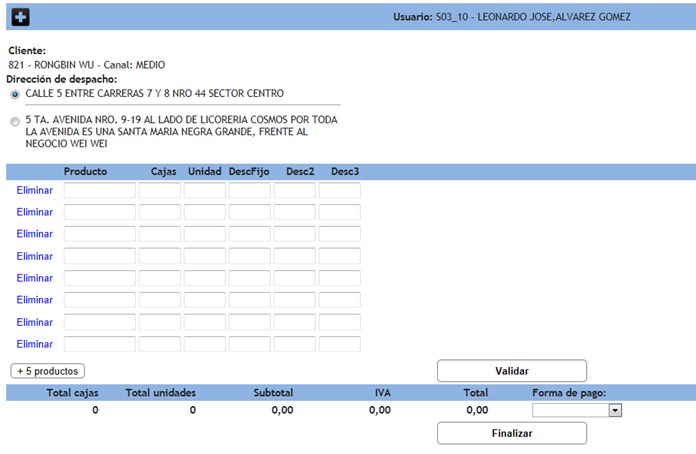This screenshot has width=696, height=454.
Task: Click Eliminar link in first product row
Action: click(35, 190)
